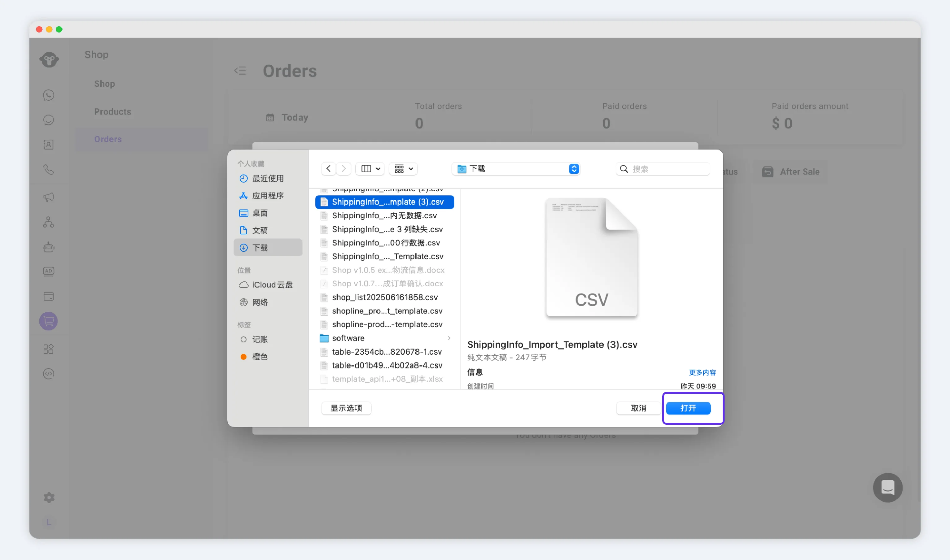Screen dimensions: 950x560
Task: Open the WhatsApp icon in the left sidebar
Action: [x=48, y=95]
